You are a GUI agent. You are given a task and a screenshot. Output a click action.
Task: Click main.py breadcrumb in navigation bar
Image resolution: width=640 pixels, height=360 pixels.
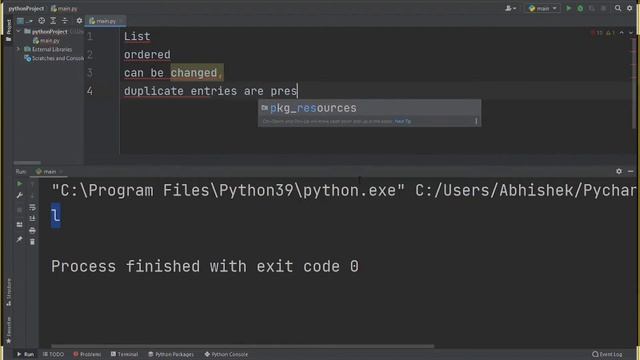(x=64, y=8)
